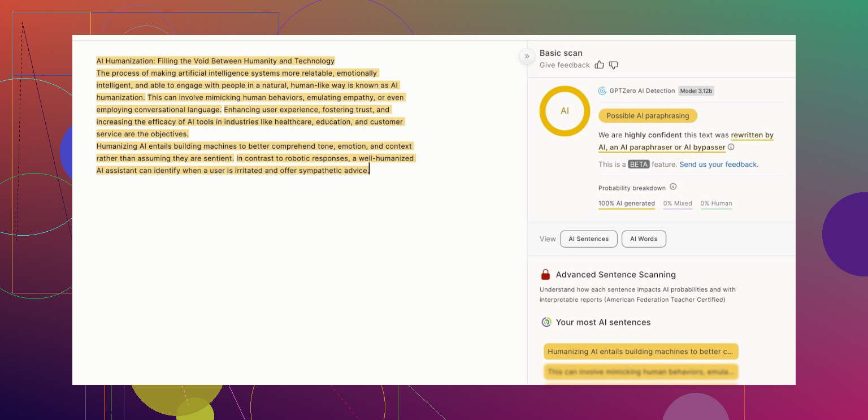Select the 100% AI generated tab
This screenshot has width=868, height=420.
click(x=627, y=203)
